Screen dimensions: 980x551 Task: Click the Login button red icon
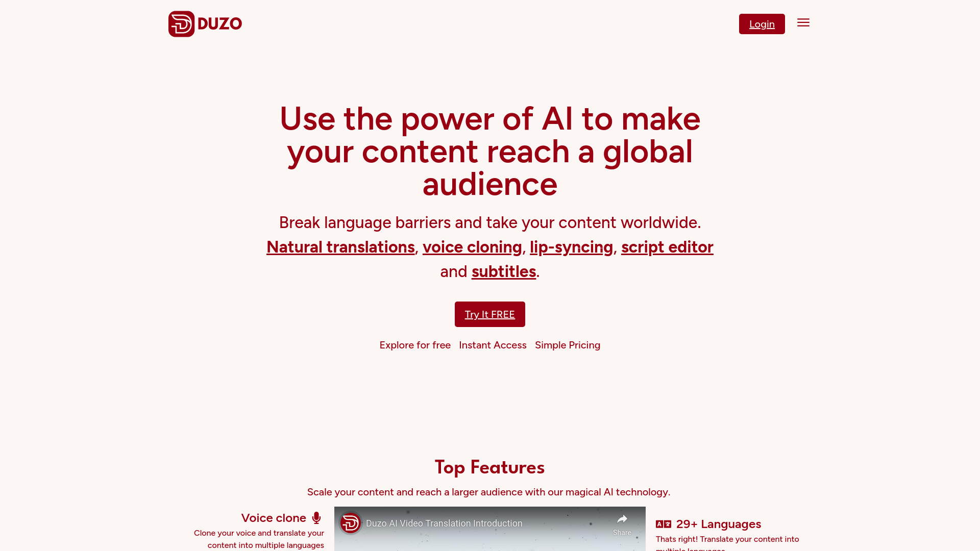click(761, 23)
